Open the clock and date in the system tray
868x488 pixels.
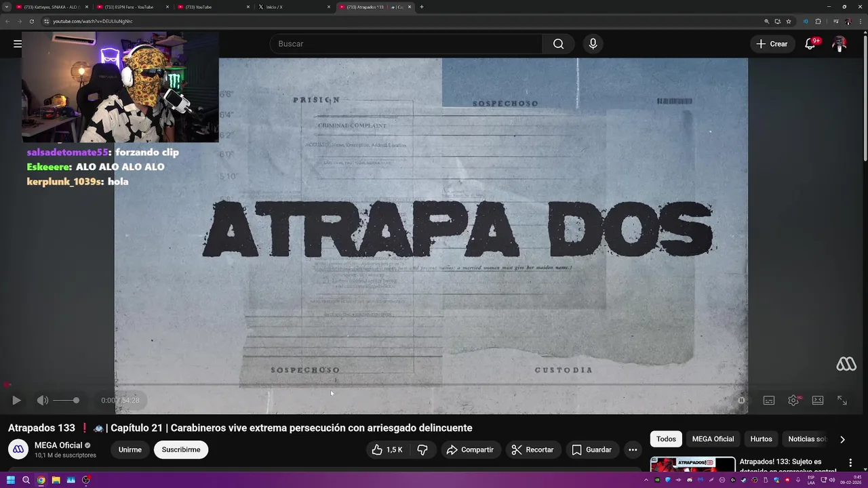[x=850, y=480]
